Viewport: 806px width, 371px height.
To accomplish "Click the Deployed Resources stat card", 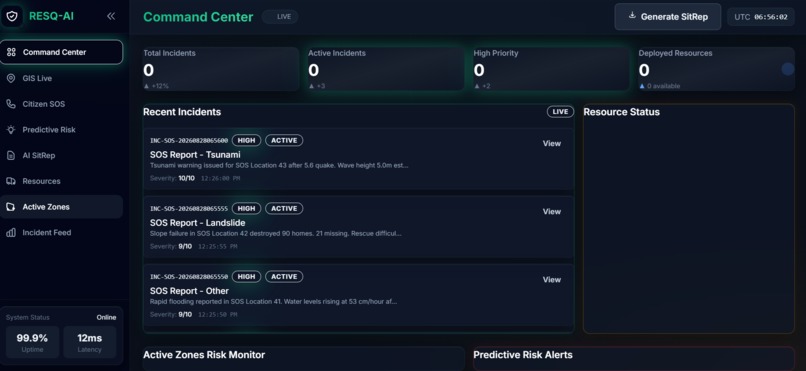I will click(717, 69).
